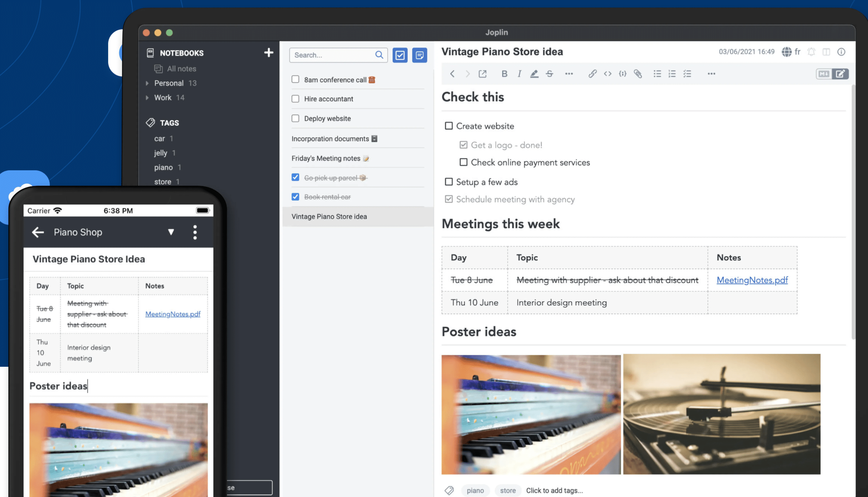Switch to Markdown editor toggle

824,74
